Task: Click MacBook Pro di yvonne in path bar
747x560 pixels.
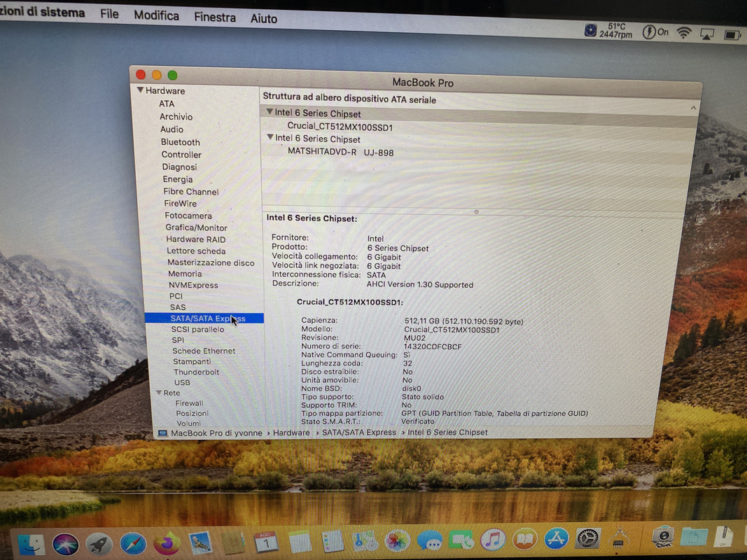Action: pos(216,433)
